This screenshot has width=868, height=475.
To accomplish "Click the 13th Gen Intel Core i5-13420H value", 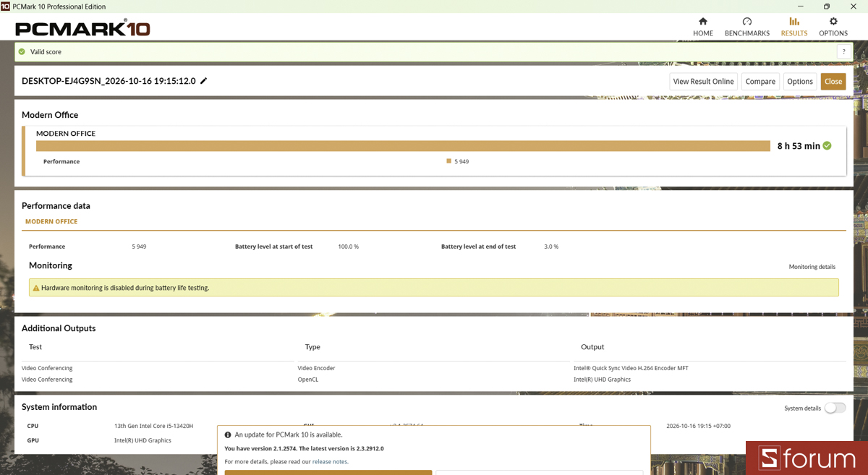I will 154,426.
